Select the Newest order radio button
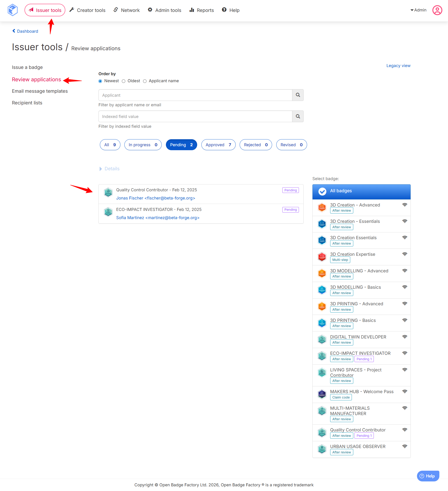The image size is (448, 491). [x=100, y=81]
